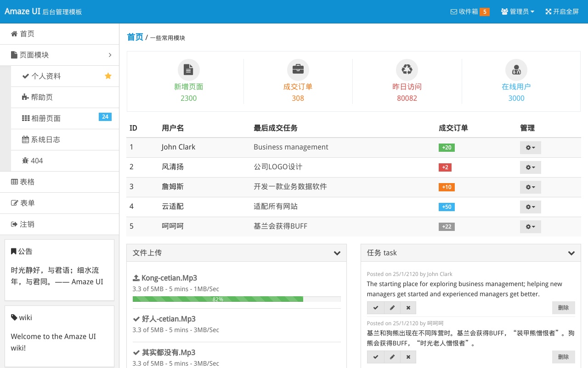Click the star icon beside 个人资料
588x368 pixels.
click(x=108, y=76)
